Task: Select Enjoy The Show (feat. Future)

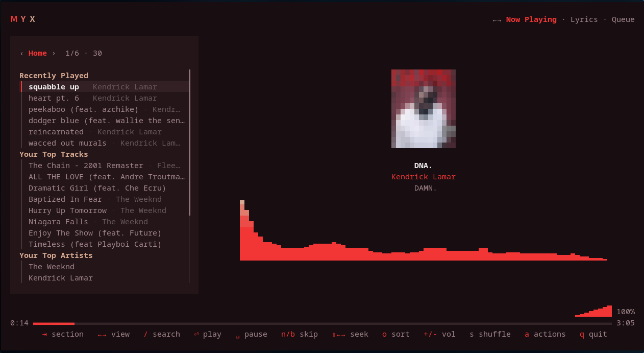Action: [105, 233]
